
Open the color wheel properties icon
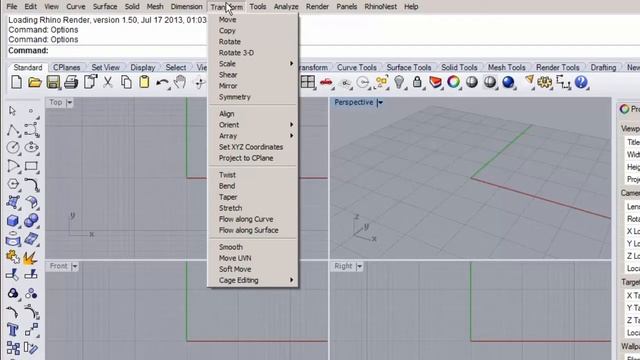click(453, 82)
